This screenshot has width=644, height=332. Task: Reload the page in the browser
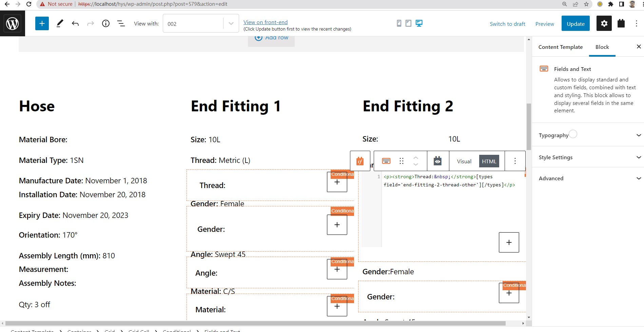click(29, 4)
